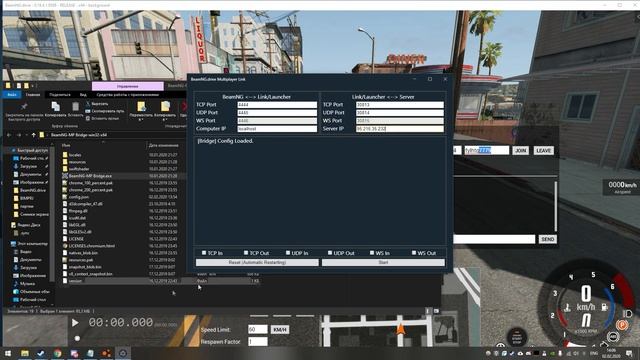Open the Файл tab in File Explorer

pyautogui.click(x=12, y=95)
